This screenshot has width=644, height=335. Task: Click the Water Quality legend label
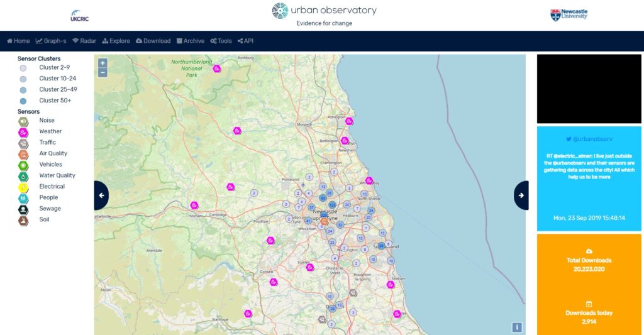tap(57, 175)
